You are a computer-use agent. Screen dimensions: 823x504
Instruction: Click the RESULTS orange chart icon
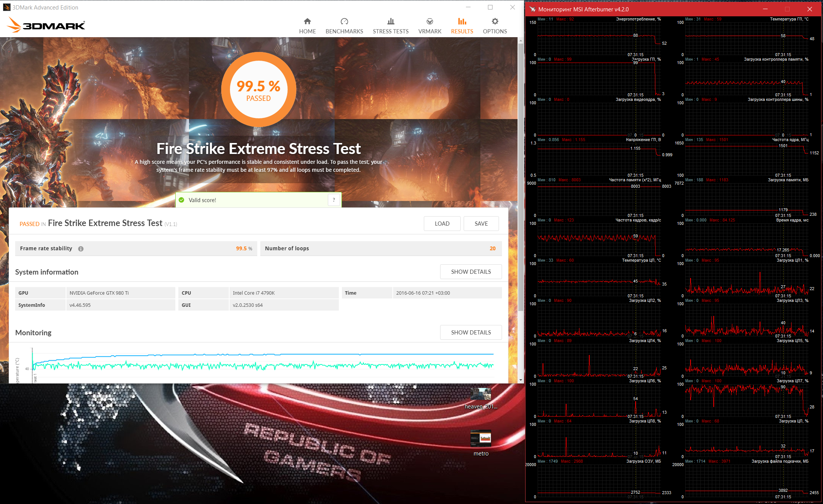tap(462, 21)
